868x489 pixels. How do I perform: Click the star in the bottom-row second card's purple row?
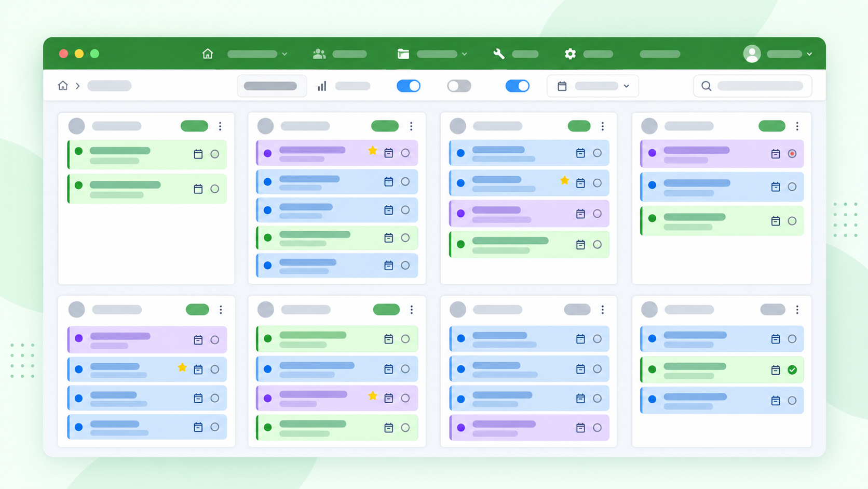click(373, 396)
